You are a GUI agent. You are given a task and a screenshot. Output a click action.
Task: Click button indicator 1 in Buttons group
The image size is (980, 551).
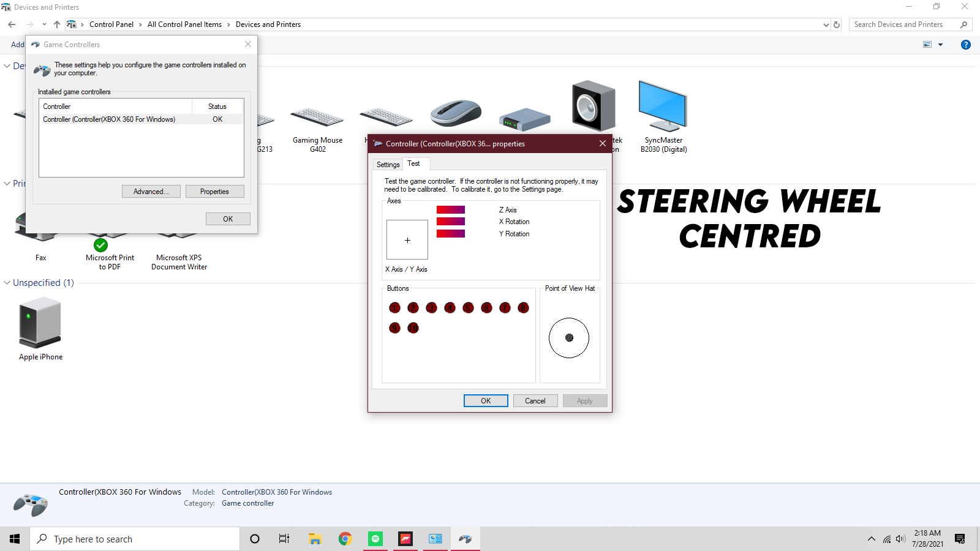coord(394,307)
